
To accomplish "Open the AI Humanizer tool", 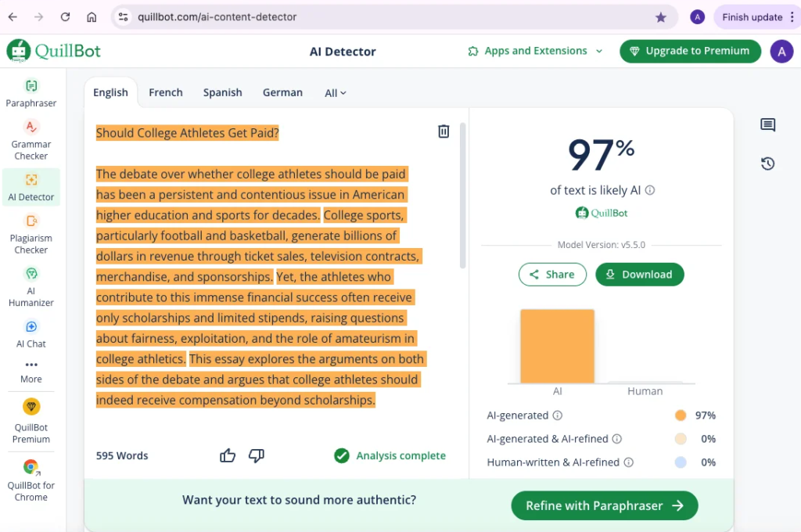I will coord(31,286).
